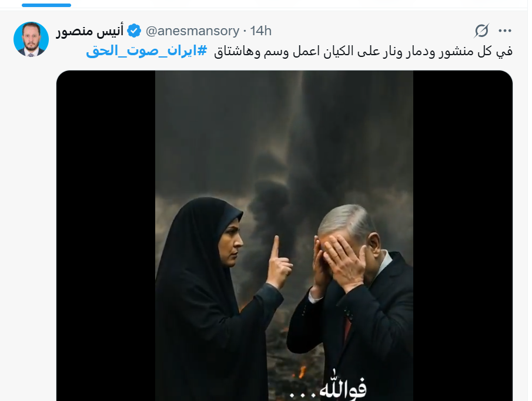Open the Grok explain-post icon
532x401 pixels.
pyautogui.click(x=481, y=31)
